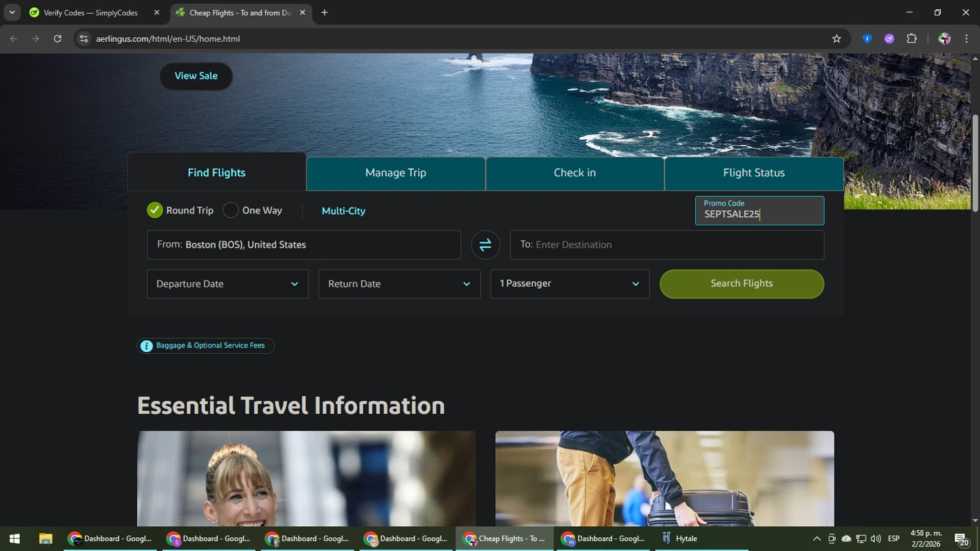Viewport: 980px width, 551px height.
Task: Open the Return Date picker
Action: 399,284
